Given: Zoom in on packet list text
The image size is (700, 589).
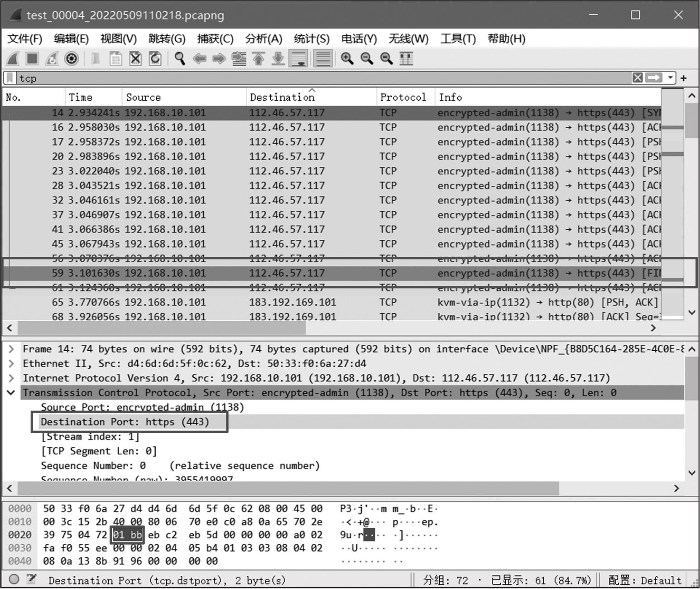Looking at the screenshot, I should [347, 58].
